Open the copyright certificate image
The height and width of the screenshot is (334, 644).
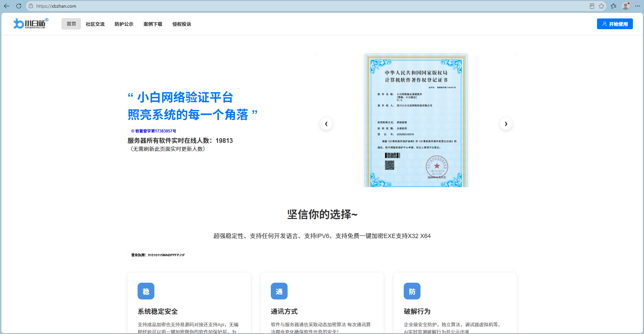coord(416,120)
